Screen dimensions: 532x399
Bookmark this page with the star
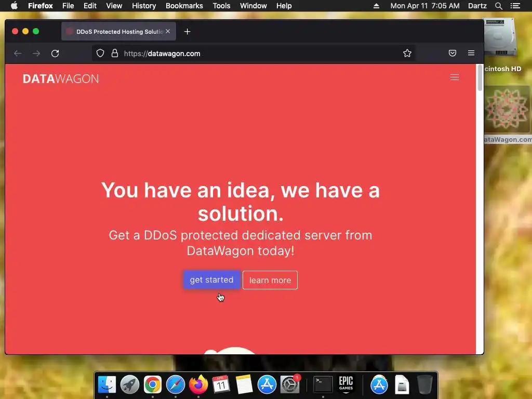click(x=407, y=54)
